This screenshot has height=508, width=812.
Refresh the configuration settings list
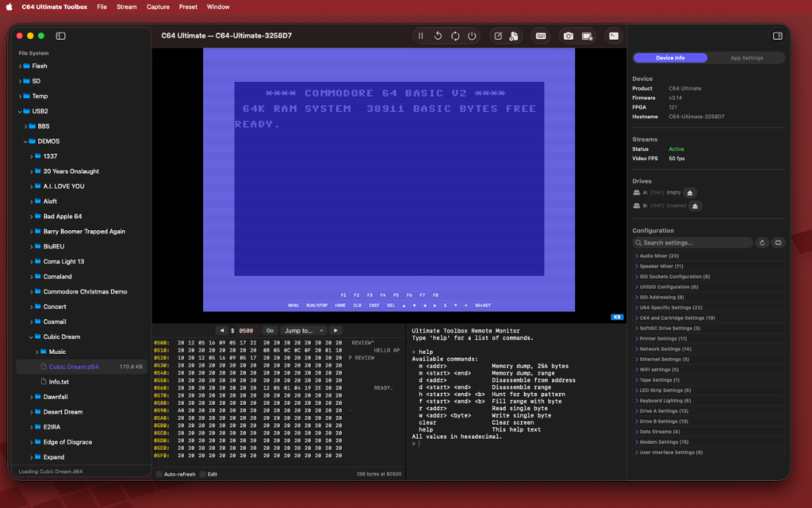pyautogui.click(x=762, y=243)
